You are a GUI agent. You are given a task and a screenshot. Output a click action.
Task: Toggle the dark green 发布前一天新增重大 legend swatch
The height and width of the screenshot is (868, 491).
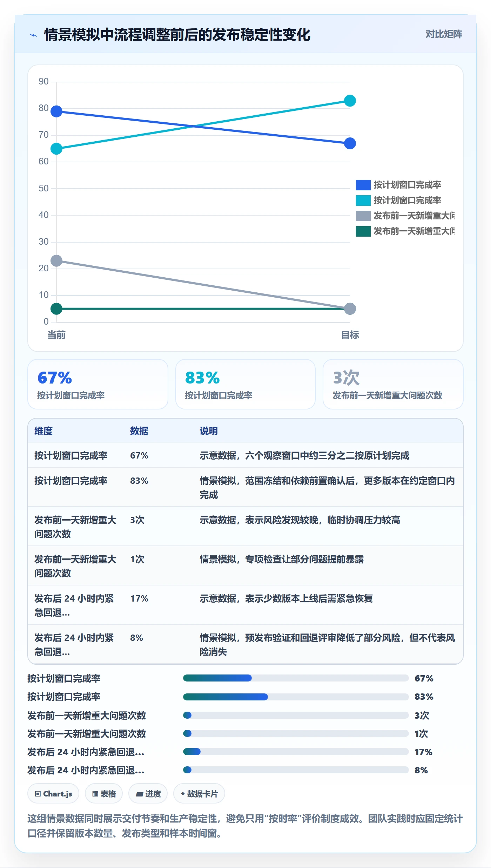tap(363, 231)
